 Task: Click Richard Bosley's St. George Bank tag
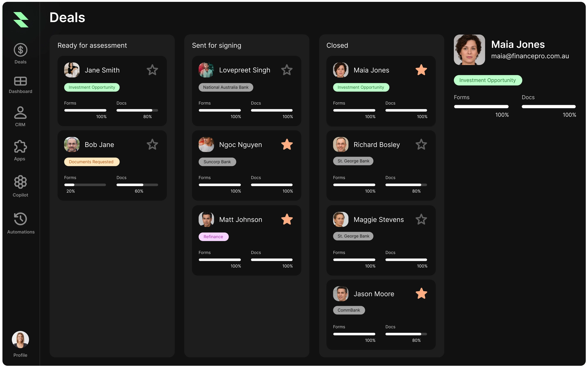353,161
